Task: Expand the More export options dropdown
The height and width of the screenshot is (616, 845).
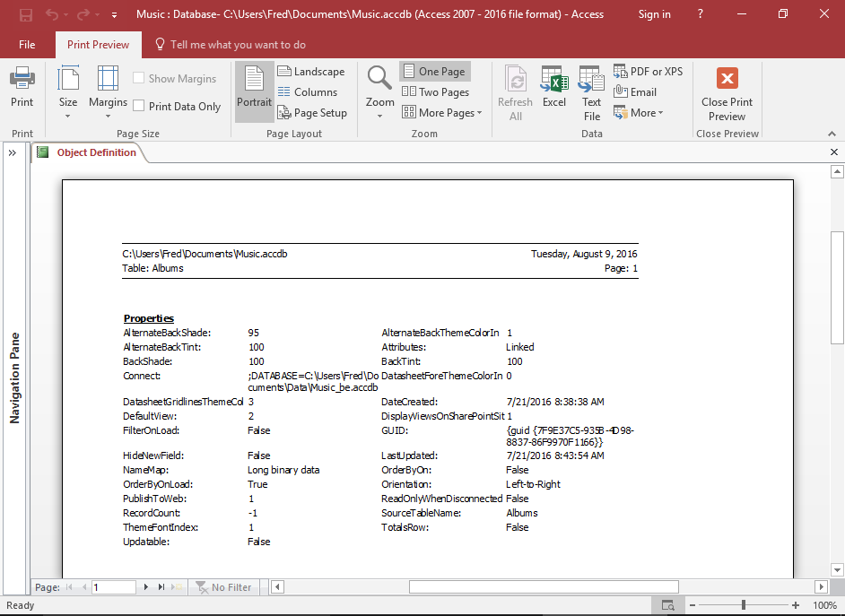Action: pos(638,112)
